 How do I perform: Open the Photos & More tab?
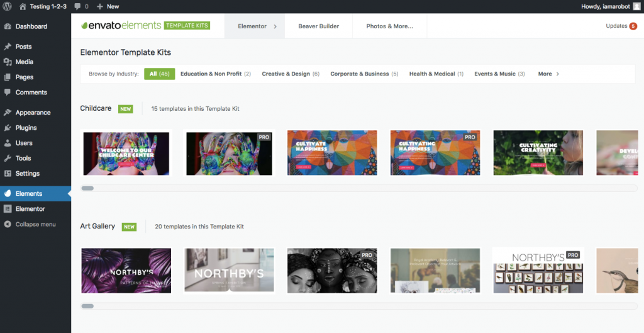(390, 26)
